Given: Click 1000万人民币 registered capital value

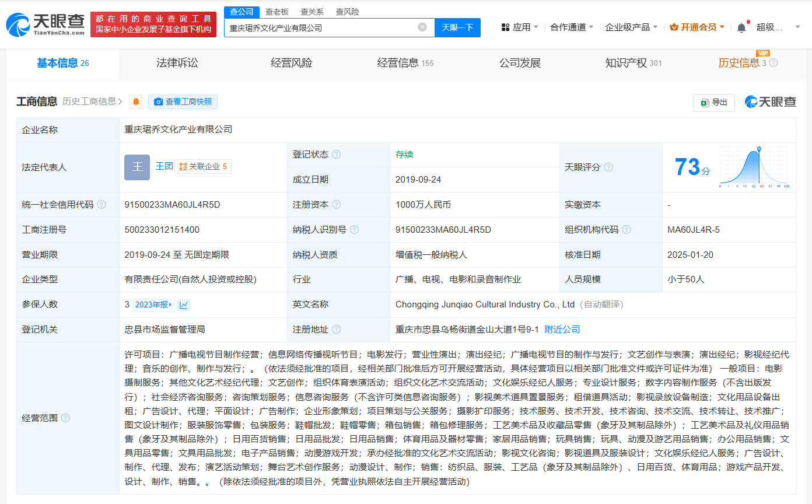Looking at the screenshot, I should (x=423, y=205).
